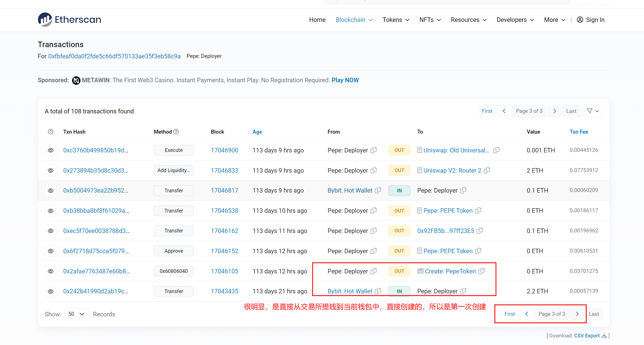Click the Method help question mark icon
This screenshot has height=345, width=644.
tap(176, 132)
